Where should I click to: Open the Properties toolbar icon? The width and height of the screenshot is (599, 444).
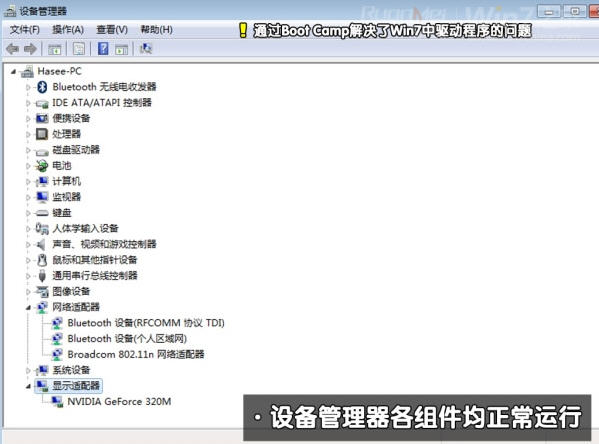click(x=79, y=49)
